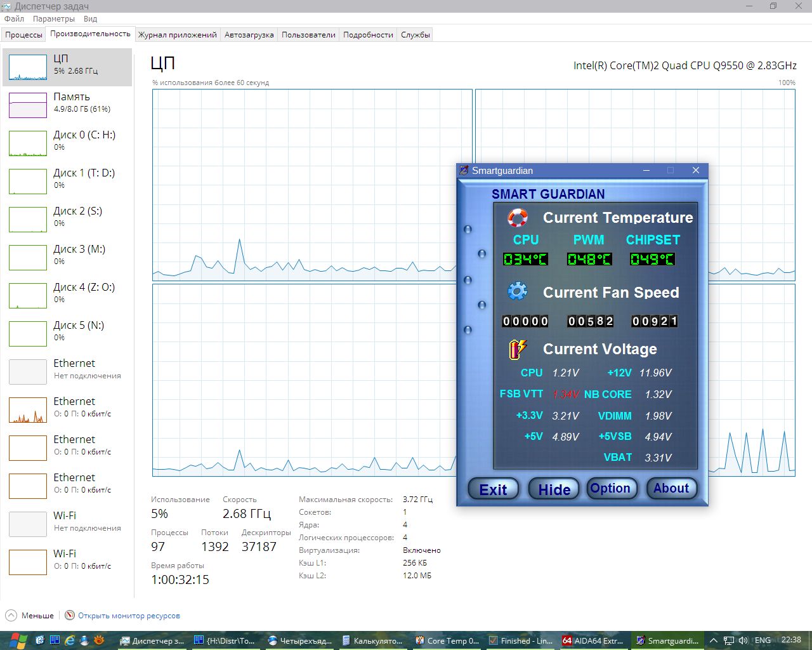
Task: Click the ENG input language indicator
Action: point(763,640)
